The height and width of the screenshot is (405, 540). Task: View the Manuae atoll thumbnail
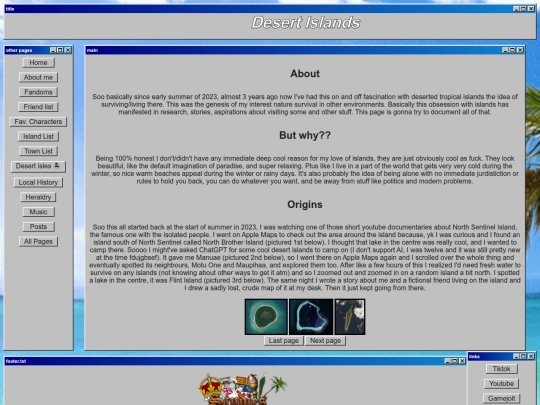coord(311,317)
